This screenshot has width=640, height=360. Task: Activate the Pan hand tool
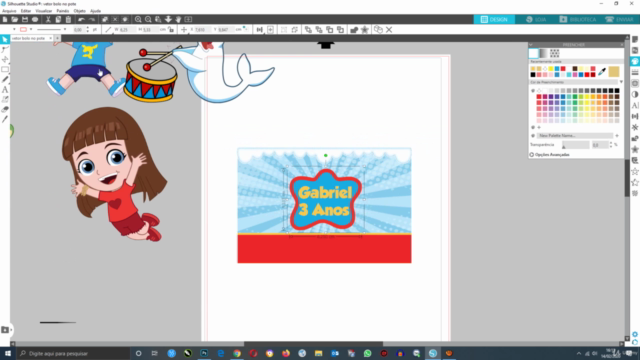[178, 19]
